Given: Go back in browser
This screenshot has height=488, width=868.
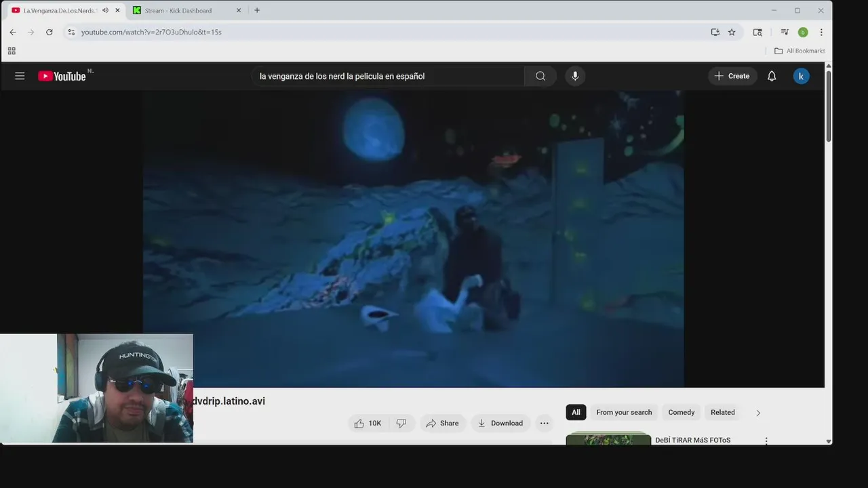Looking at the screenshot, I should click(13, 32).
